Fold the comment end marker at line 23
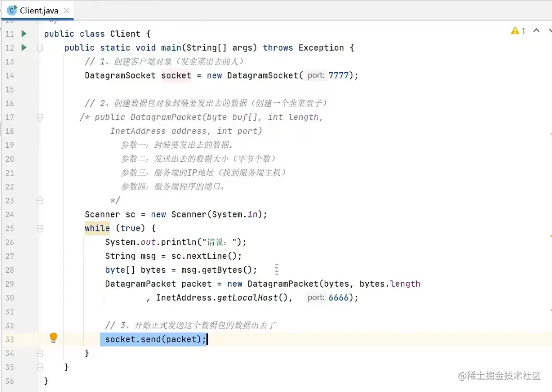This screenshot has height=392, width=552. (x=40, y=200)
